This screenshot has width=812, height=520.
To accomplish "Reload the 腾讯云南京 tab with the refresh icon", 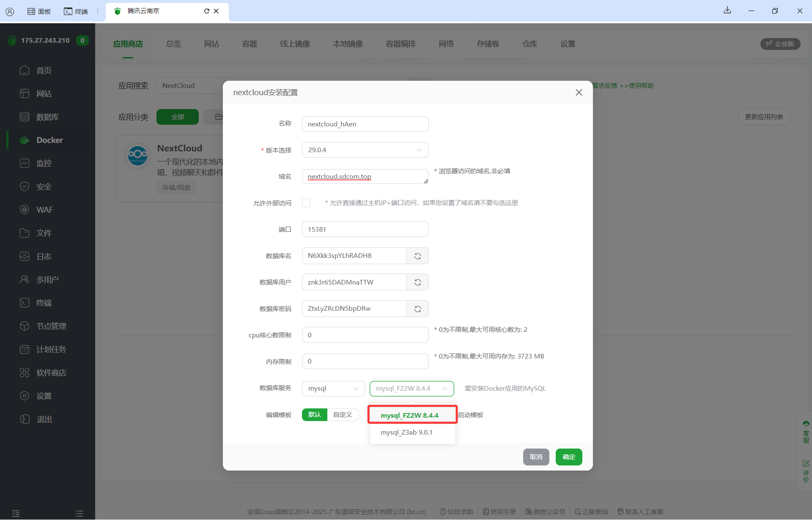I will [x=206, y=11].
